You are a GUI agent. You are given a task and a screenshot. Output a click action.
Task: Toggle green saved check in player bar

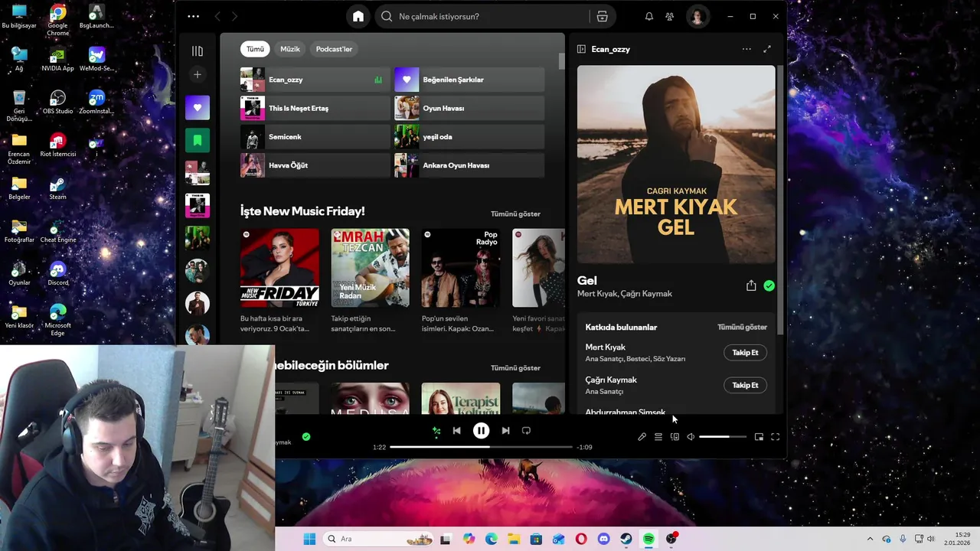click(306, 437)
